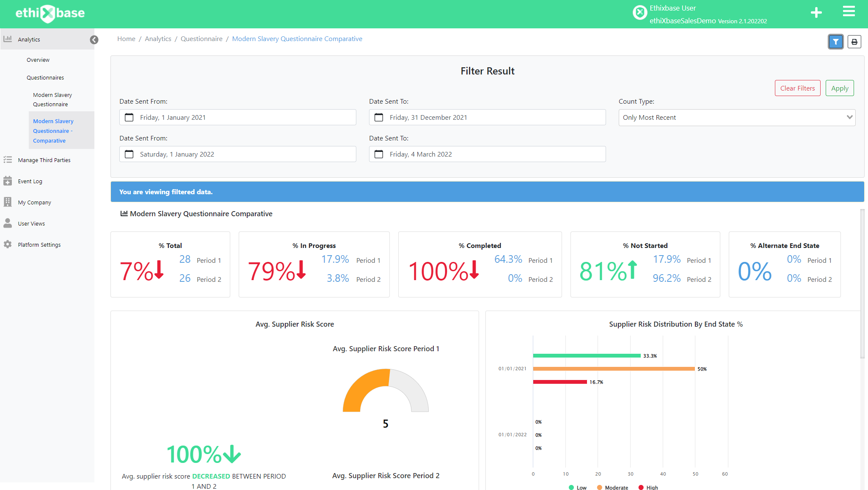Open Manage Third Parties
The height and width of the screenshot is (490, 868).
click(x=44, y=160)
